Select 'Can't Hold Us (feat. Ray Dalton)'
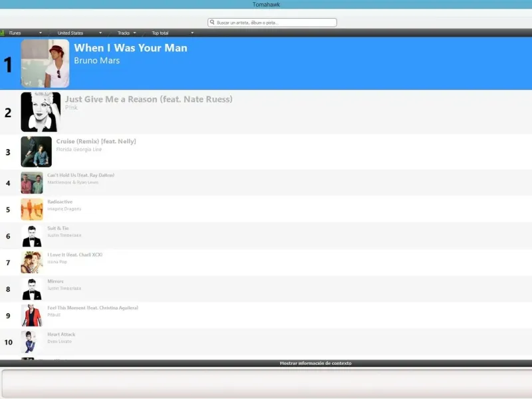Screen dimensions: 532x399 pyautogui.click(x=80, y=175)
